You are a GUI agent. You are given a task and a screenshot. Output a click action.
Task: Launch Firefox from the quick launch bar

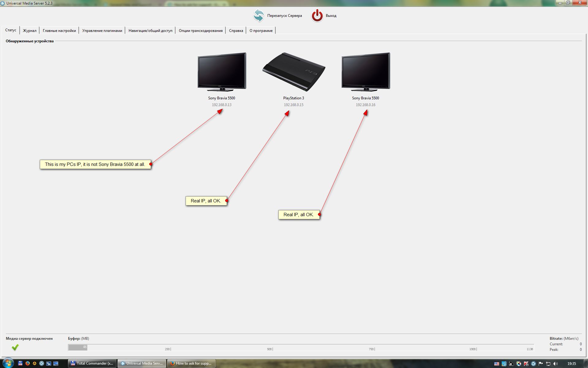click(x=28, y=363)
